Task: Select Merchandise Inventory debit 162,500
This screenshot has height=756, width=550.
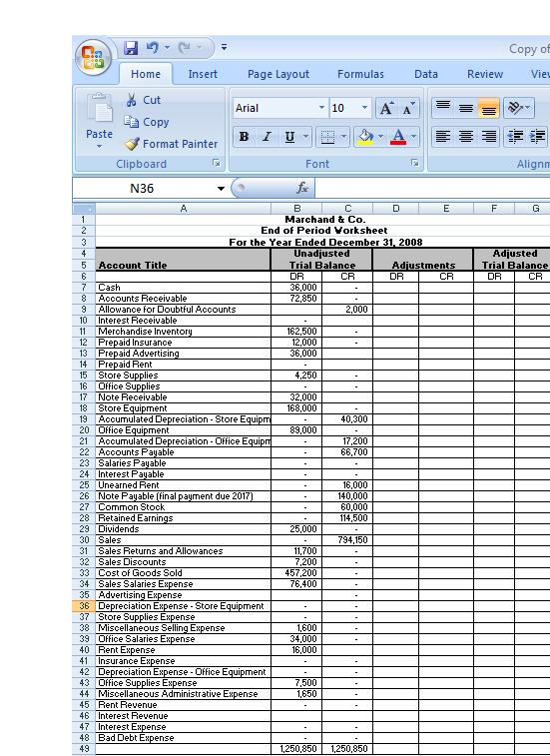Action: pos(296,332)
